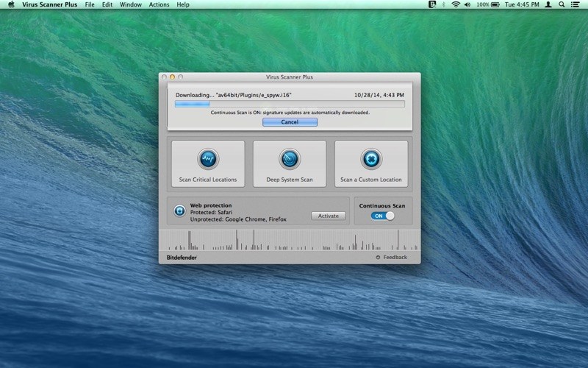
Task: Turn off the Continuous Scan switch
Action: pos(382,216)
